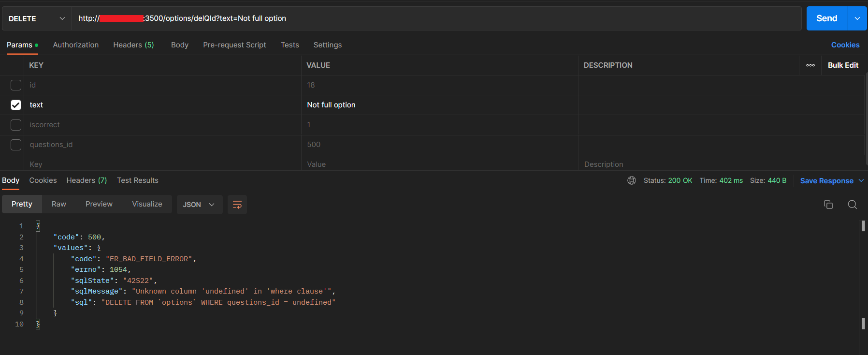
Task: Click the "errno": 1054 line
Action: (x=101, y=269)
